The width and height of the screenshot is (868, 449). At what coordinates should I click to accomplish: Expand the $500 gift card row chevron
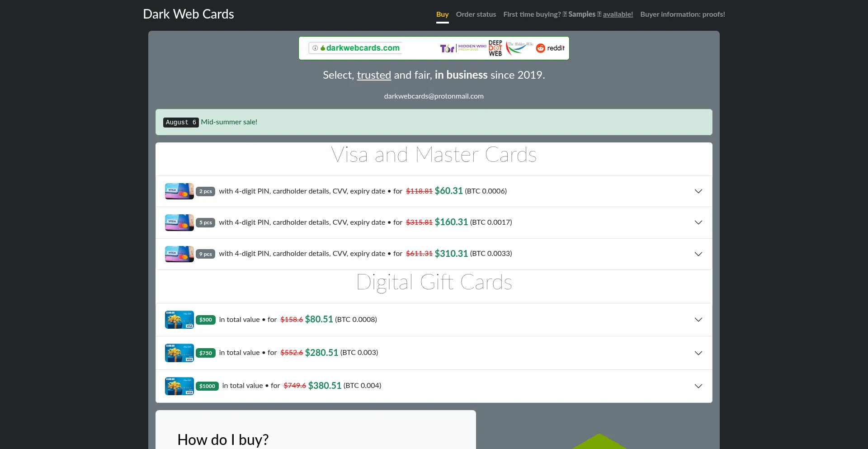point(698,320)
